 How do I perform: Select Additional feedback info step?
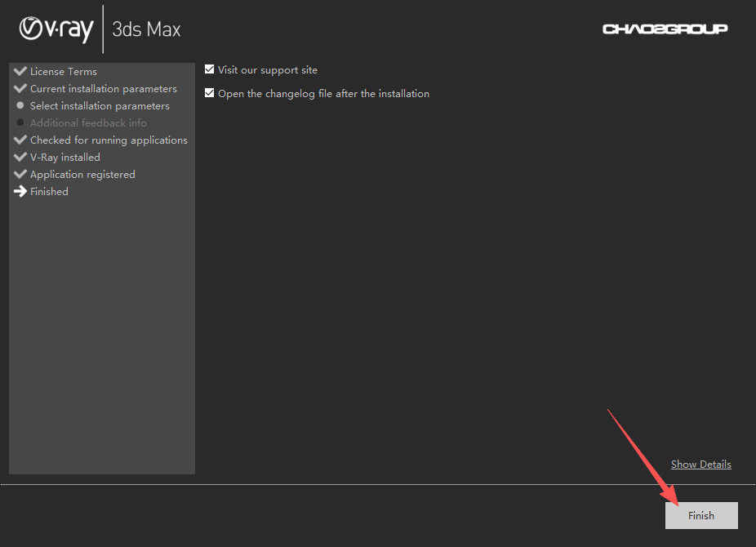88,123
